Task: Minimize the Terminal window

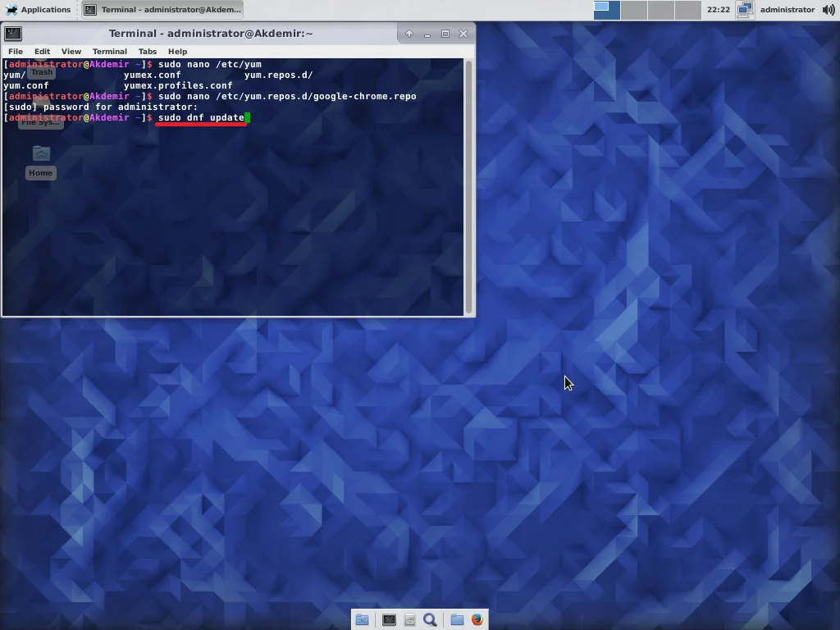Action: 427,34
